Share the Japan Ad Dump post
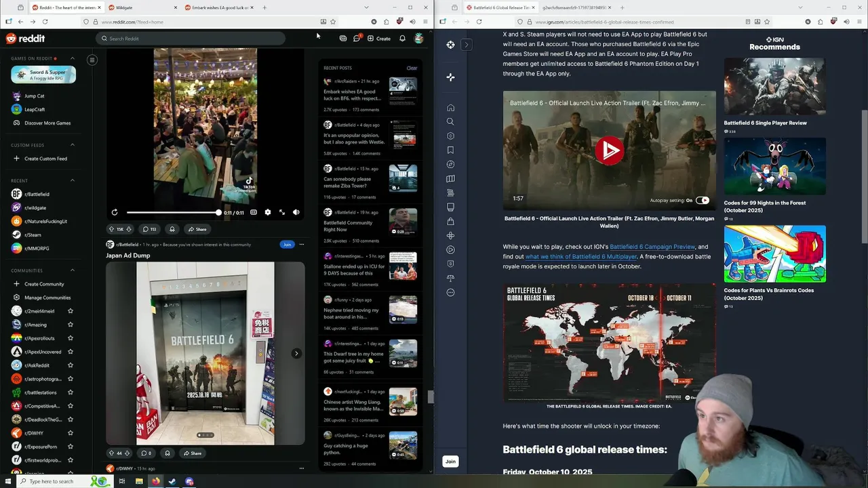Screen dimensions: 868x488 pyautogui.click(x=192, y=453)
